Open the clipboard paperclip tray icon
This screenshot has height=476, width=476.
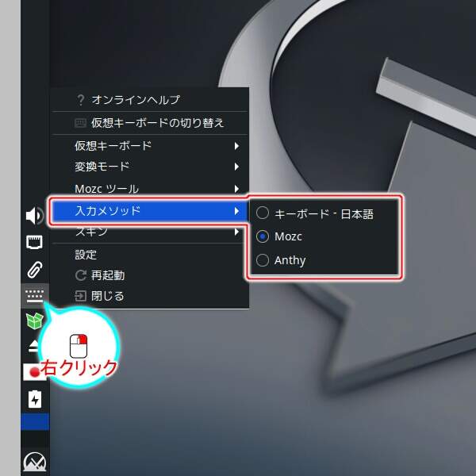(35, 269)
